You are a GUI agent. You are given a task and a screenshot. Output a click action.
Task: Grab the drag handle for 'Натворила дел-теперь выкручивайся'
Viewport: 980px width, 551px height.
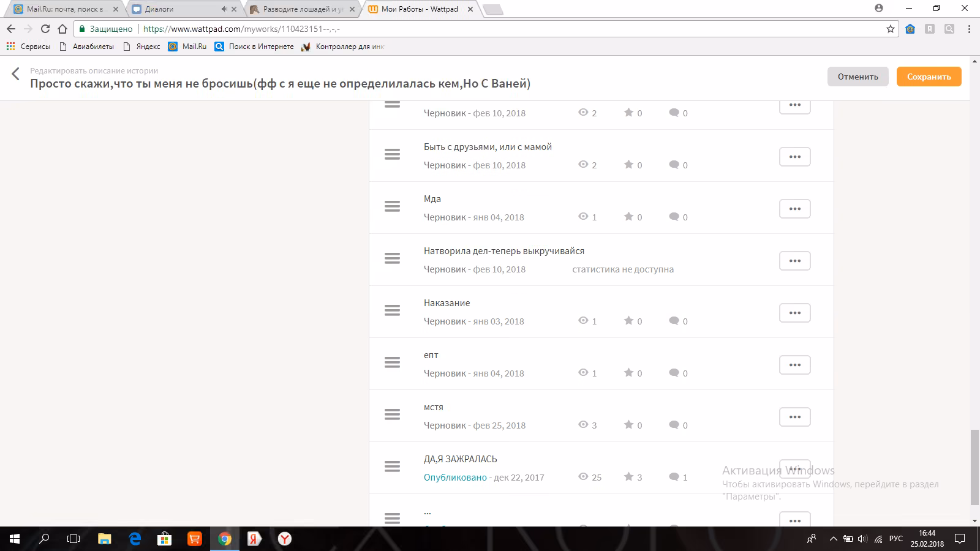pyautogui.click(x=392, y=258)
